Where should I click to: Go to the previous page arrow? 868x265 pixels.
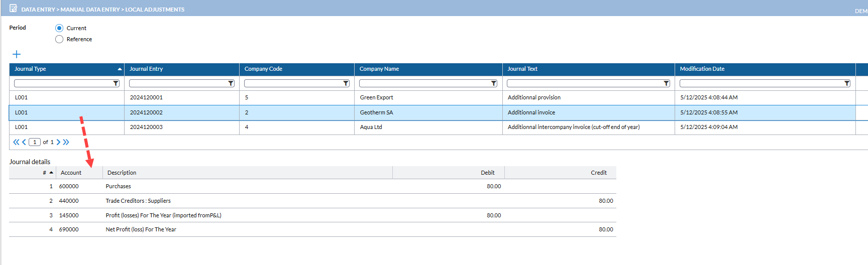pyautogui.click(x=24, y=142)
